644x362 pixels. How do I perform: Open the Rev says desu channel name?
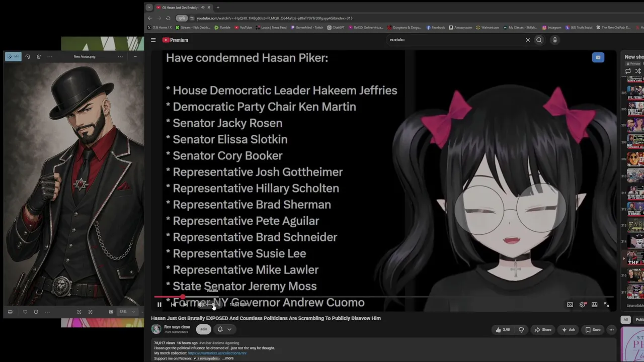click(x=177, y=327)
